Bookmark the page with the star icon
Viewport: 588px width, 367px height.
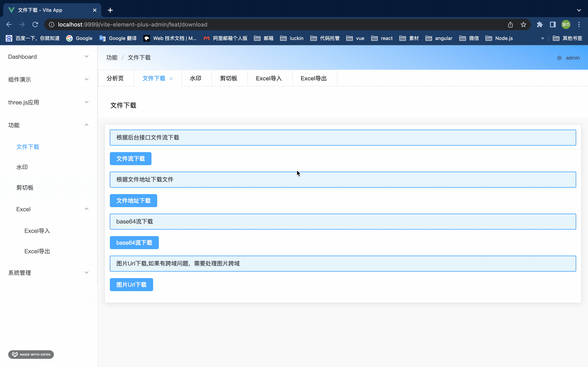[523, 24]
